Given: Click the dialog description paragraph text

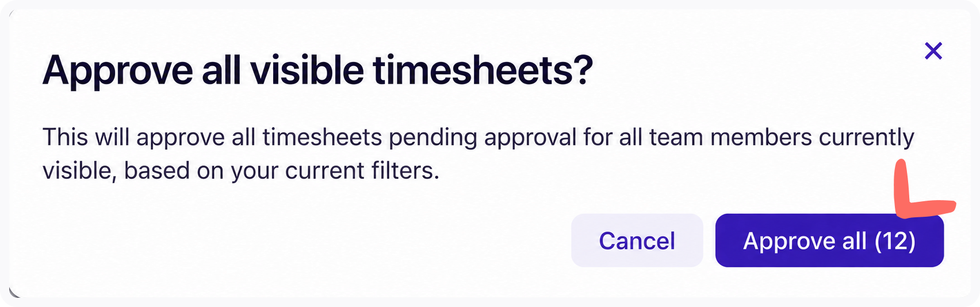Looking at the screenshot, I should coord(478,154).
